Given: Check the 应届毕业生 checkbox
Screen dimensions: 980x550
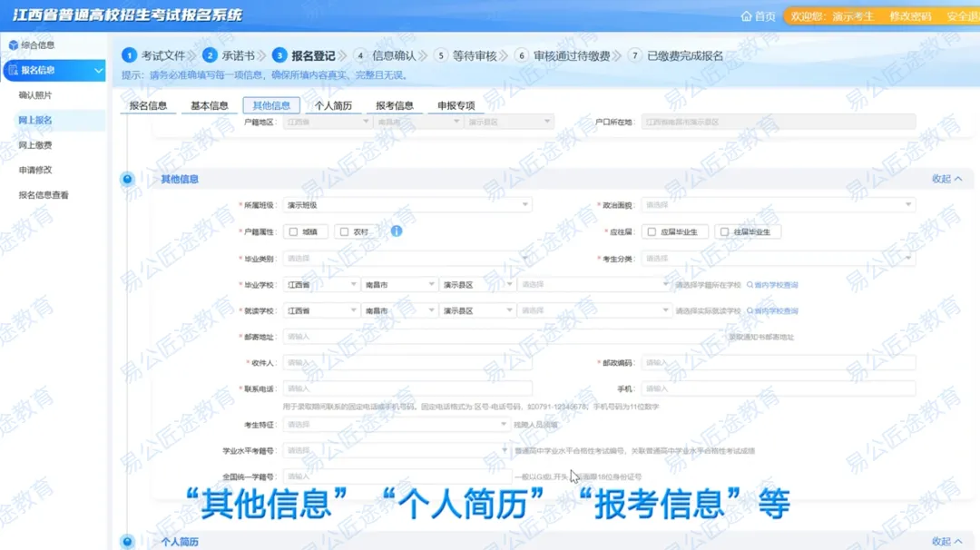Looking at the screenshot, I should (652, 231).
